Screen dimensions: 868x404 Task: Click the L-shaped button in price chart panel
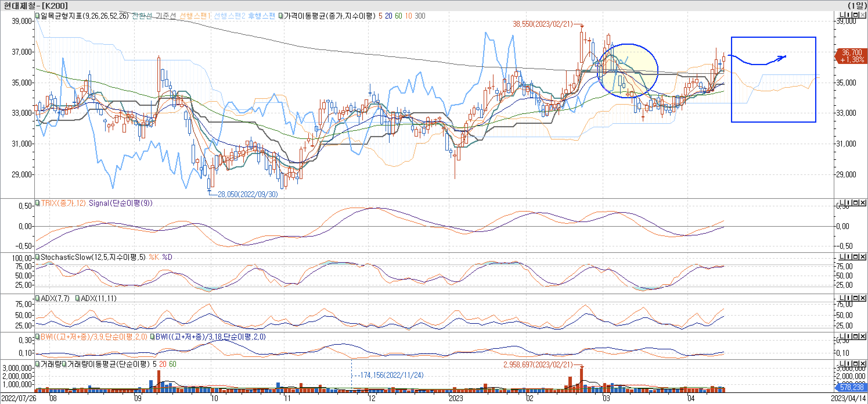[x=842, y=15]
